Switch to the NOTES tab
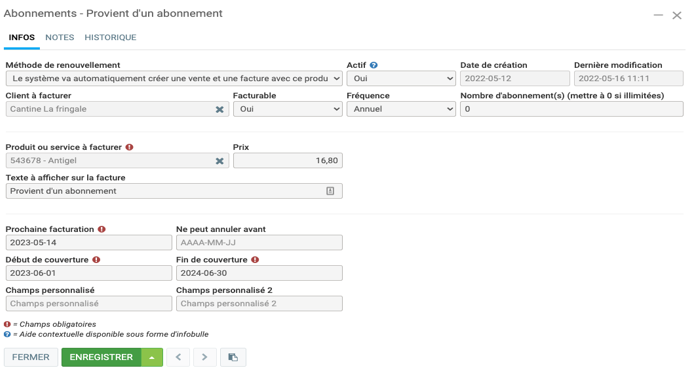This screenshot has width=692, height=373. [60, 38]
